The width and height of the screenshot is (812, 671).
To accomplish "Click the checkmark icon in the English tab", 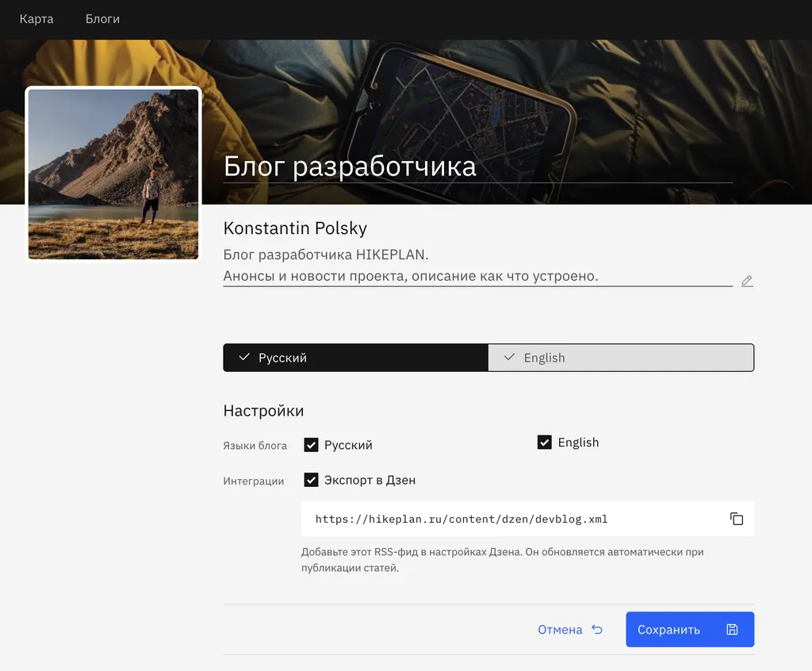I will pyautogui.click(x=509, y=357).
